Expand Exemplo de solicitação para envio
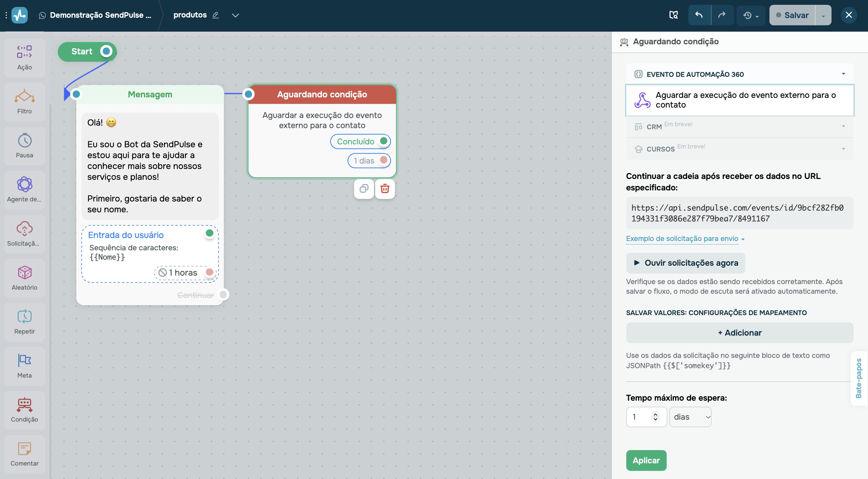Viewport: 868px width, 479px height. (x=685, y=239)
